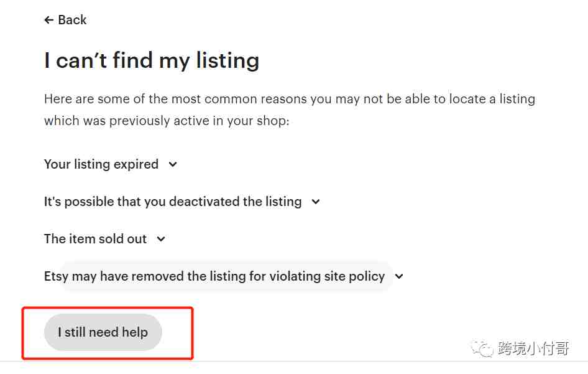588x374 pixels.
Task: Click chevron beside violating site policy
Action: (x=399, y=276)
